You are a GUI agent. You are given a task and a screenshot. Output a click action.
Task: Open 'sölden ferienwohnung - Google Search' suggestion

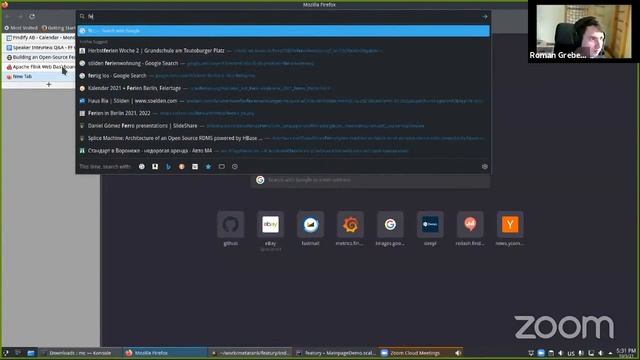tap(283, 63)
